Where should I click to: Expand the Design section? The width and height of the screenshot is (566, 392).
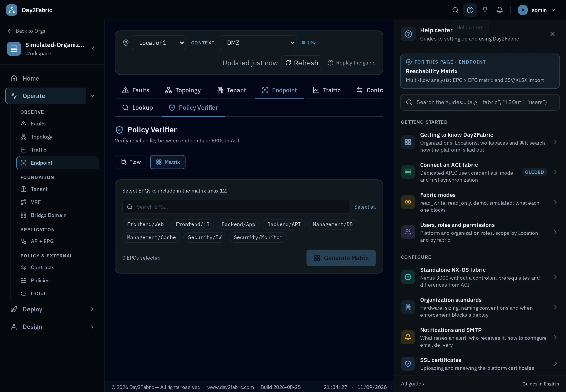click(x=52, y=327)
